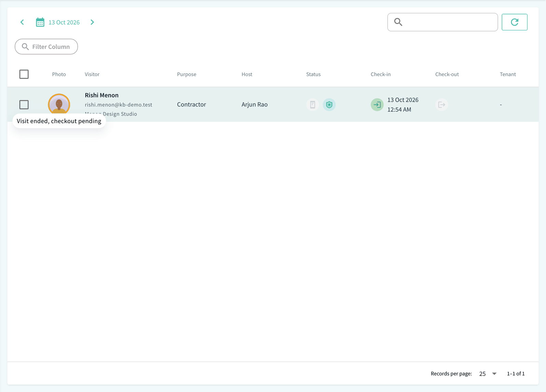The width and height of the screenshot is (546, 392).
Task: Click the email rishi.menon@kb-demo.test
Action: point(118,105)
